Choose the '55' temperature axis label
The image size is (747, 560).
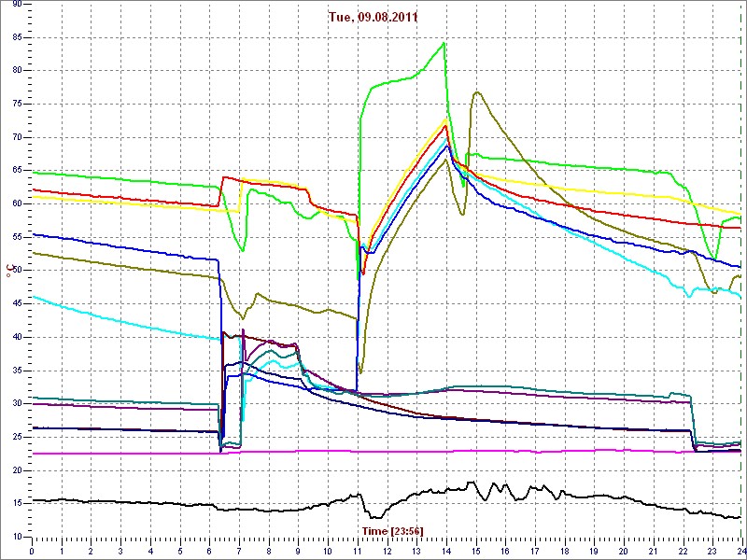pos(15,237)
